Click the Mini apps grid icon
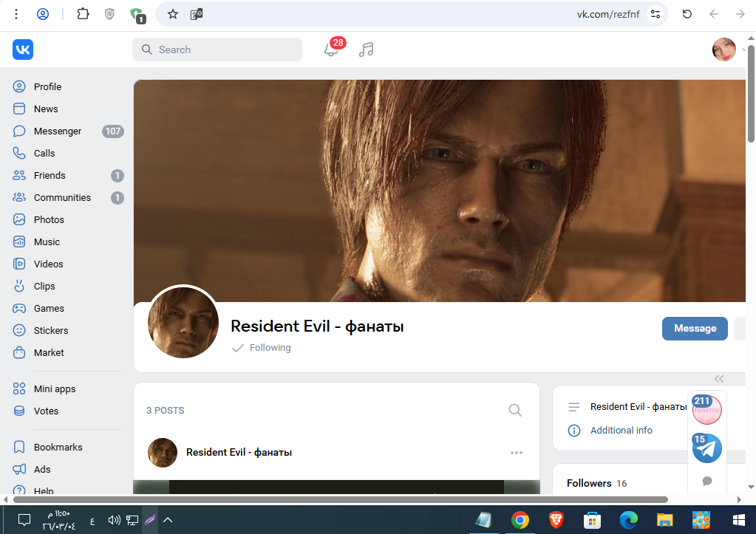The width and height of the screenshot is (756, 534). click(19, 389)
